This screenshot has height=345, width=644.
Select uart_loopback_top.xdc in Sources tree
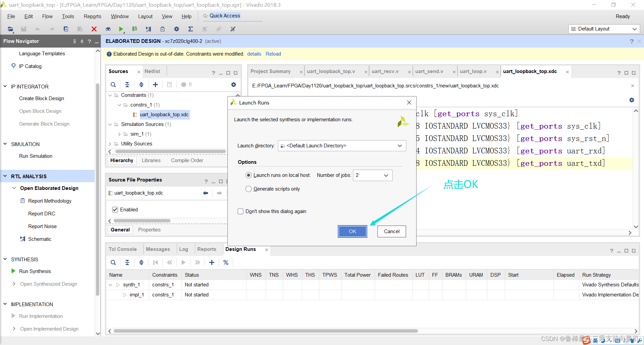[164, 115]
